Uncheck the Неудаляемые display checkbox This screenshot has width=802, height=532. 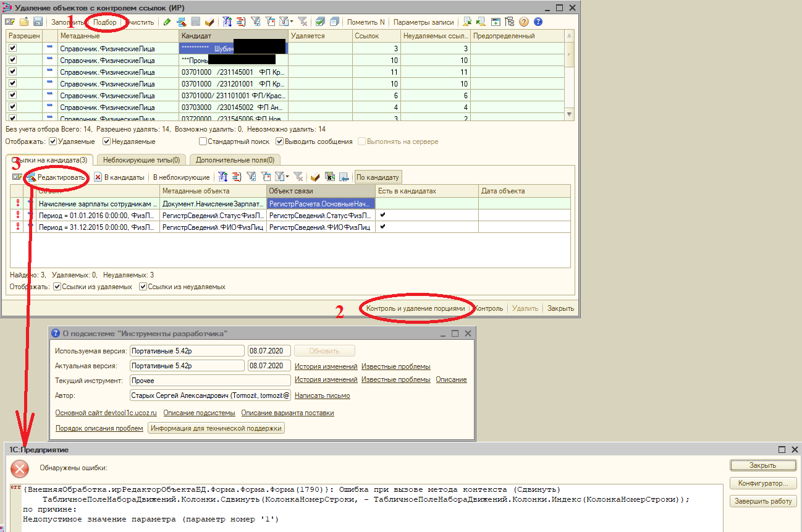coord(107,141)
